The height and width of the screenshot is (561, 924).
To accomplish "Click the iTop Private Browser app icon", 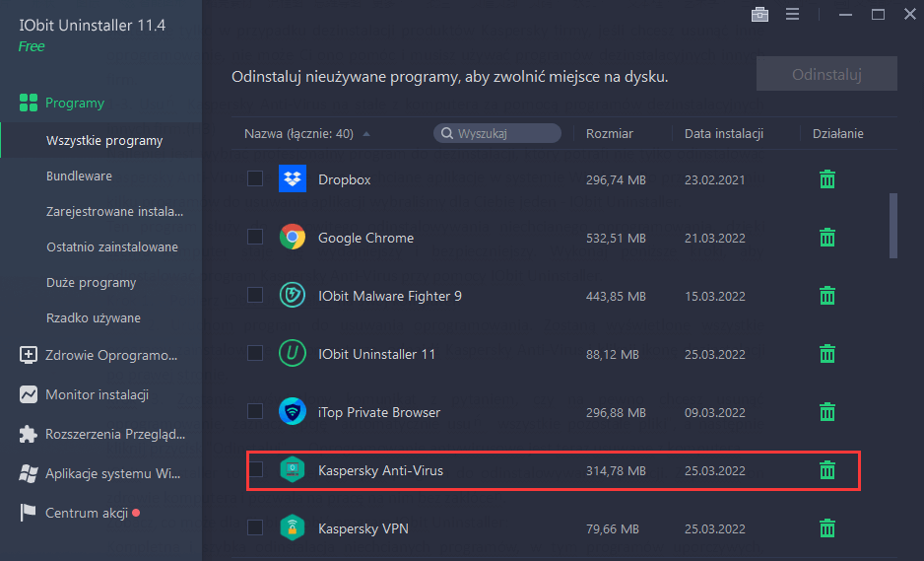I will coord(293,412).
